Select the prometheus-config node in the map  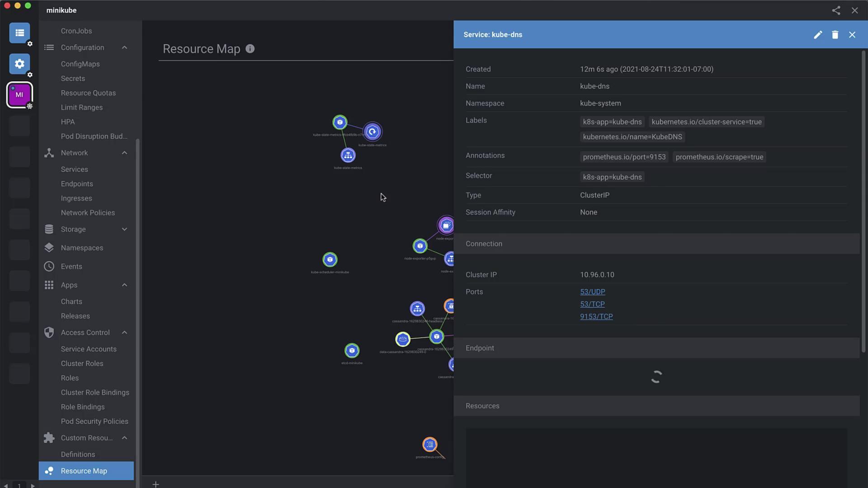pyautogui.click(x=429, y=445)
